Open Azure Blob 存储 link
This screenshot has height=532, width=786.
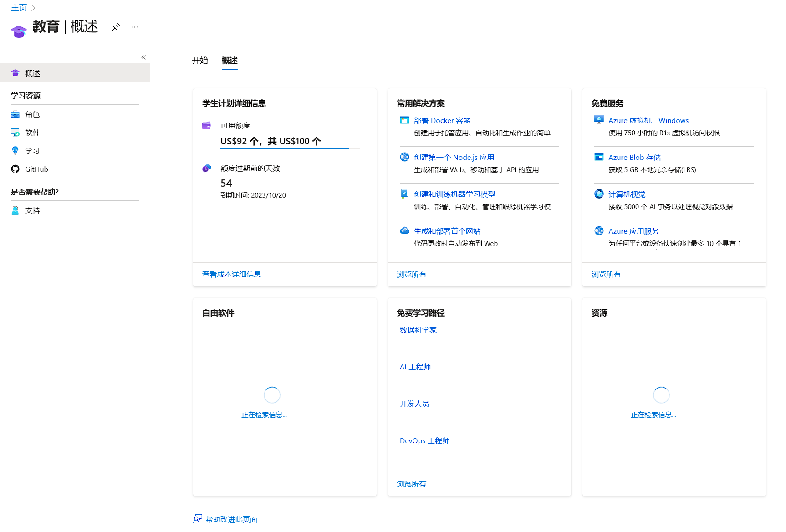point(635,157)
